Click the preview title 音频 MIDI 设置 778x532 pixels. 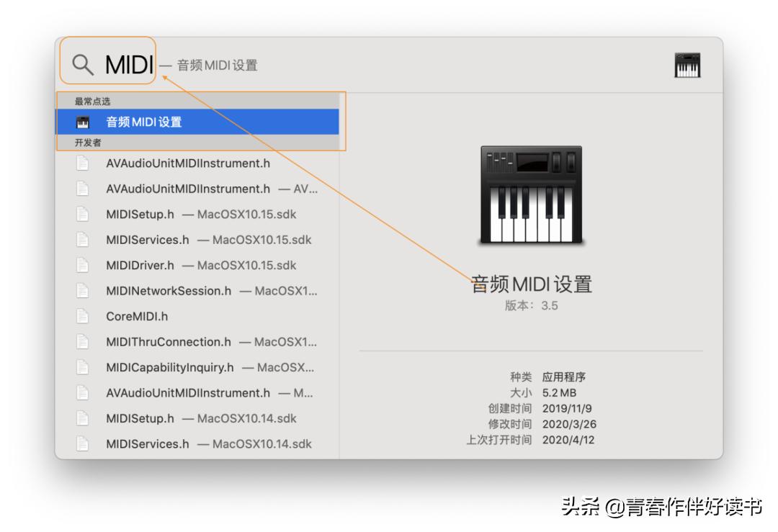click(531, 284)
